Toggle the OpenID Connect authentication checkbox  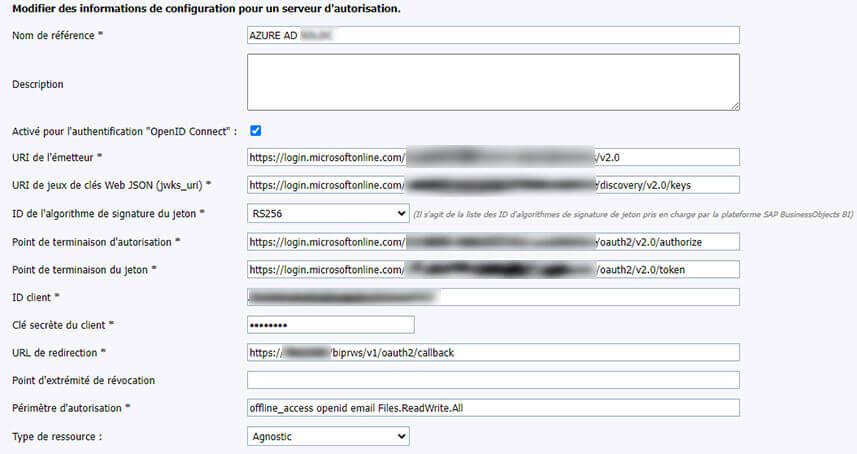(x=255, y=131)
